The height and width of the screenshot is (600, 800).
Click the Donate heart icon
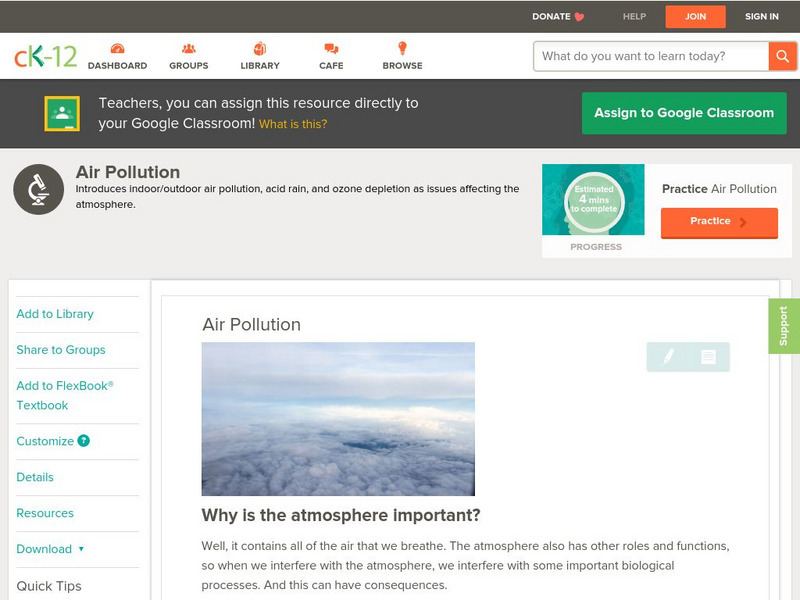tap(579, 17)
